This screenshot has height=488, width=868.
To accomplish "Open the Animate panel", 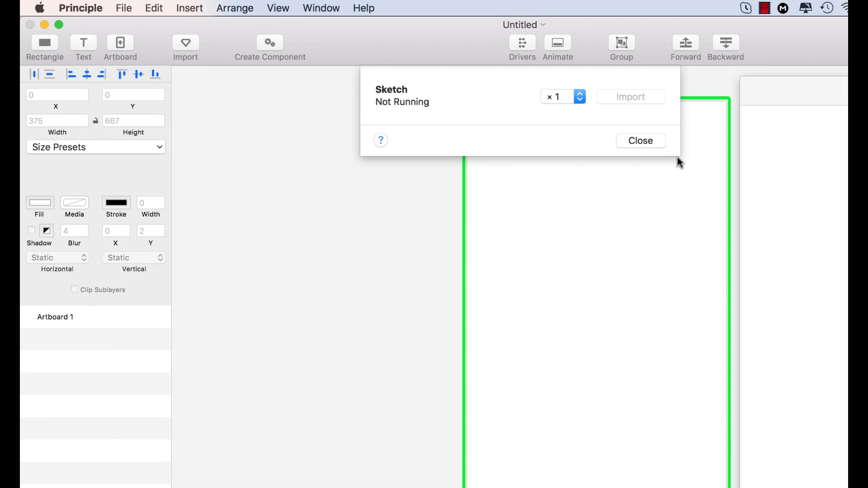I will click(558, 43).
